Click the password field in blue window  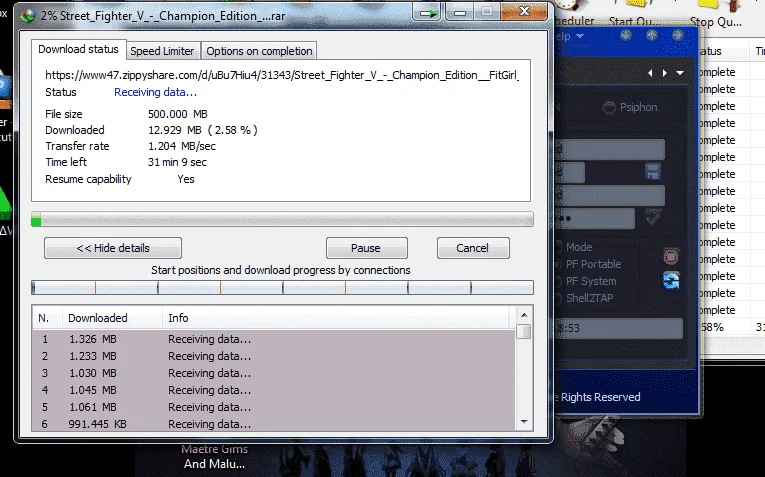coord(595,218)
